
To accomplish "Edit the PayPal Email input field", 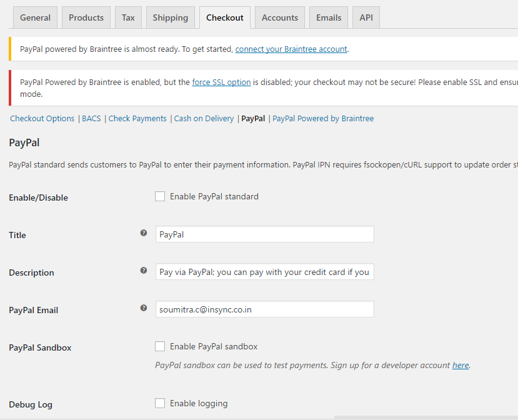I will pyautogui.click(x=264, y=309).
